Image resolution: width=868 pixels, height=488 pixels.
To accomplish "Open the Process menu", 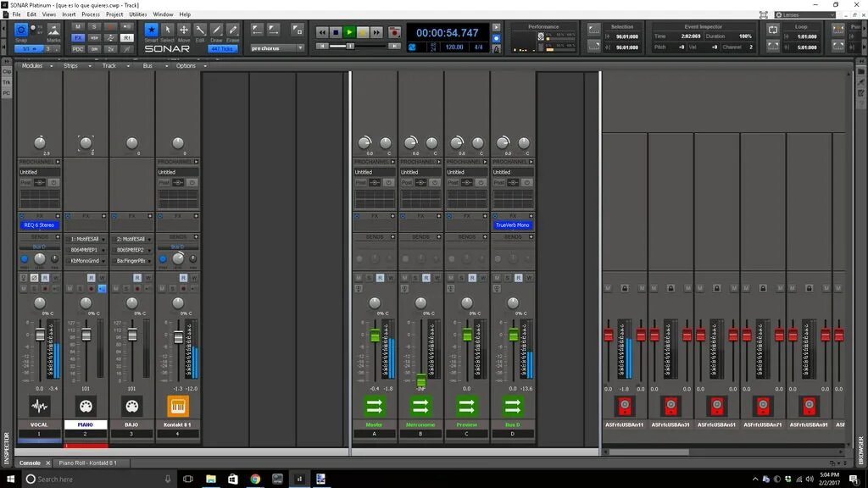I will pos(90,14).
